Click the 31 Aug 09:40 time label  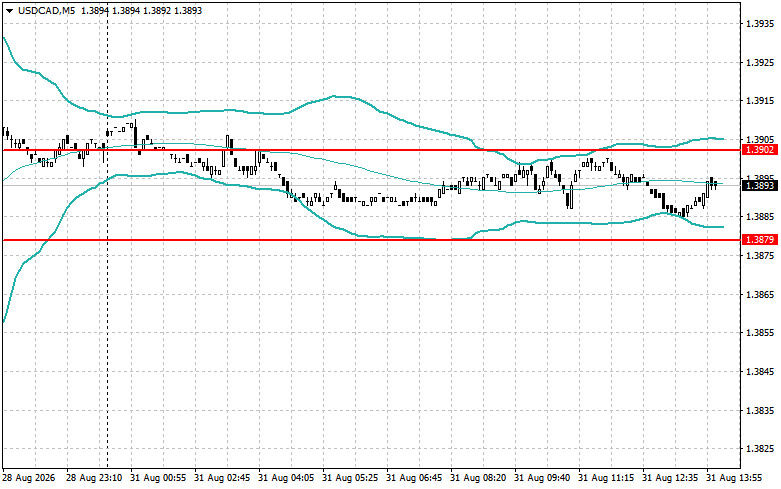click(542, 478)
